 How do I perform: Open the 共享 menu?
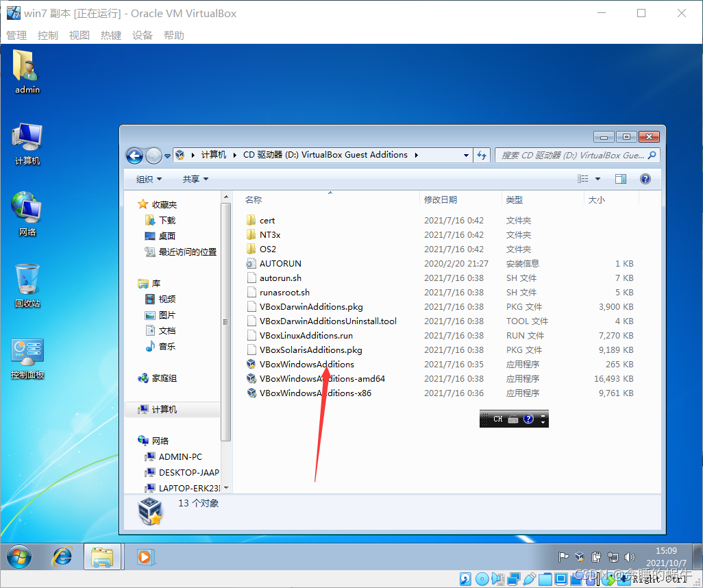[195, 179]
